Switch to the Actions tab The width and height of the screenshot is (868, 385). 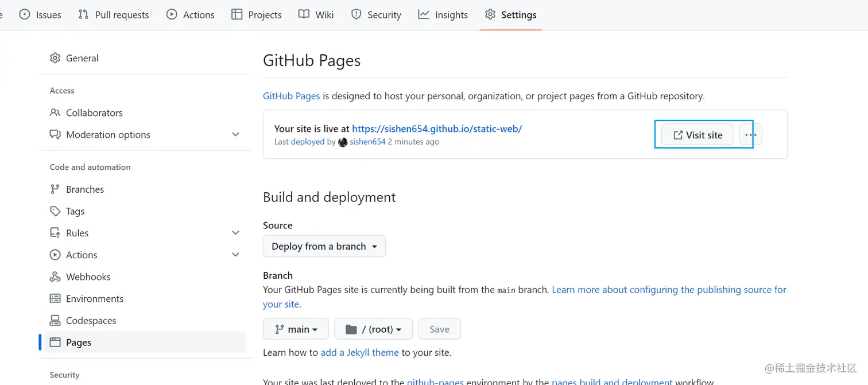coord(190,15)
